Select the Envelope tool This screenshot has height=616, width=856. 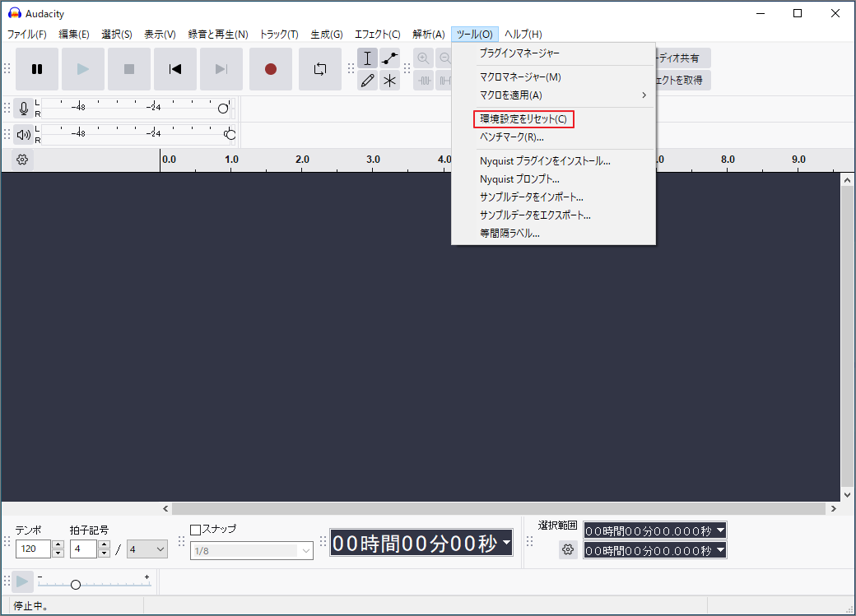(390, 58)
